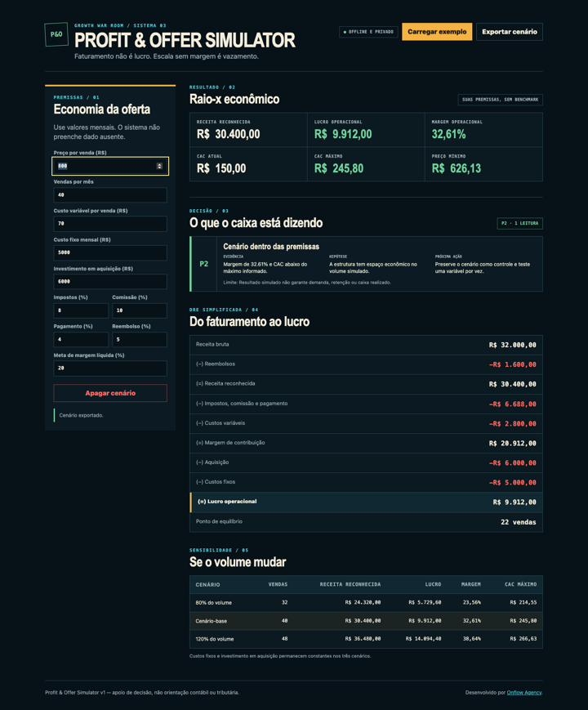
Task: Click the Profit & Offer Simulator title
Action: coord(185,40)
